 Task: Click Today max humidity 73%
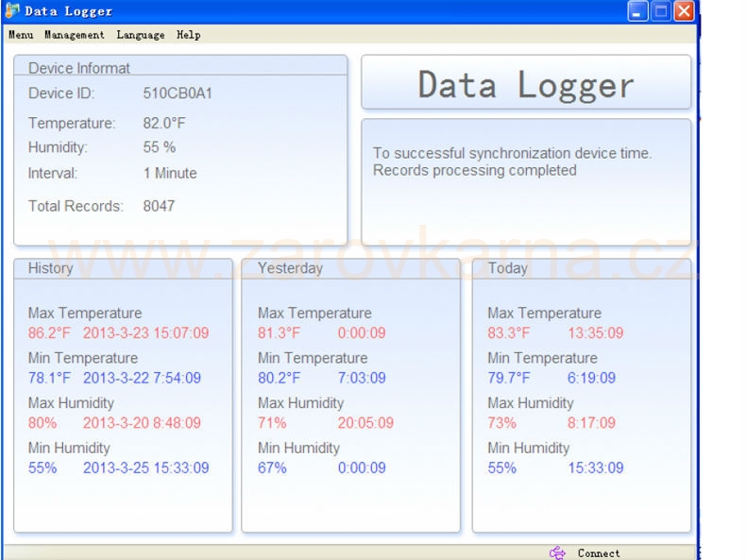coord(502,423)
